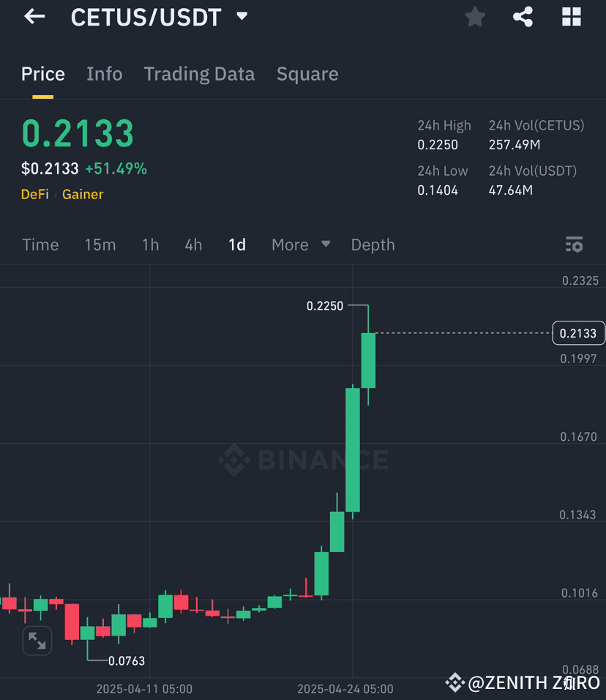This screenshot has width=606, height=700.
Task: Tap the 0.2133 current price marker
Action: tap(578, 333)
